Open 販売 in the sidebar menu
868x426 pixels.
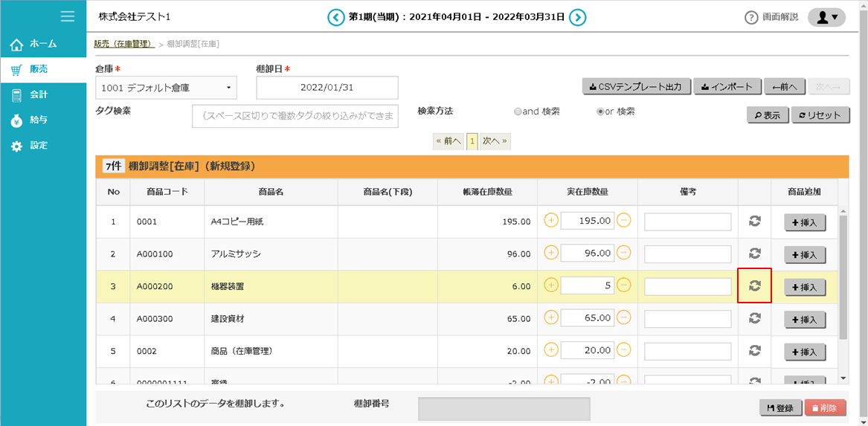click(39, 69)
